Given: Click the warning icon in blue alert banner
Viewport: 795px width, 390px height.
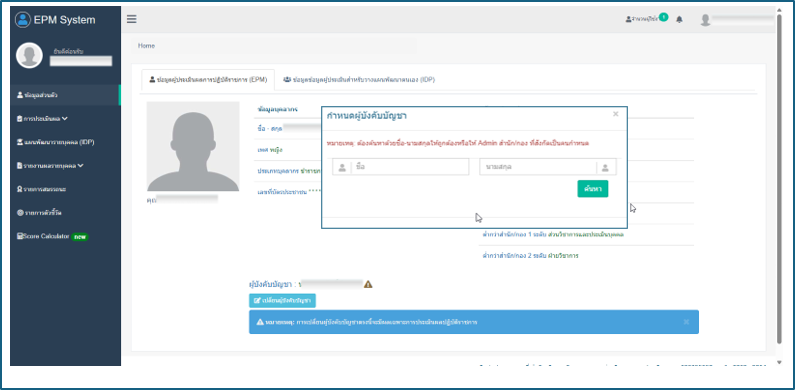Looking at the screenshot, I should [x=260, y=322].
